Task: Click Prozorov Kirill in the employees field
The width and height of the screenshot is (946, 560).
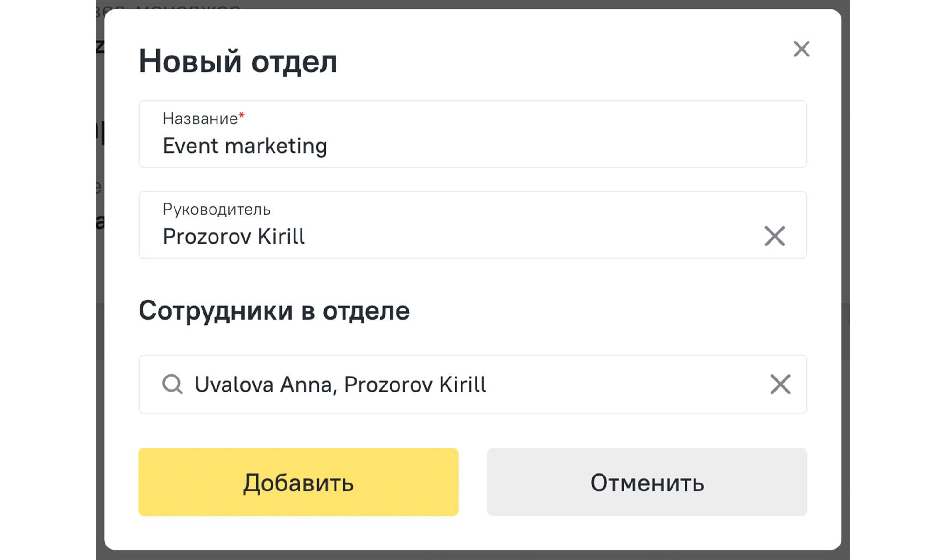Action: pyautogui.click(x=415, y=385)
